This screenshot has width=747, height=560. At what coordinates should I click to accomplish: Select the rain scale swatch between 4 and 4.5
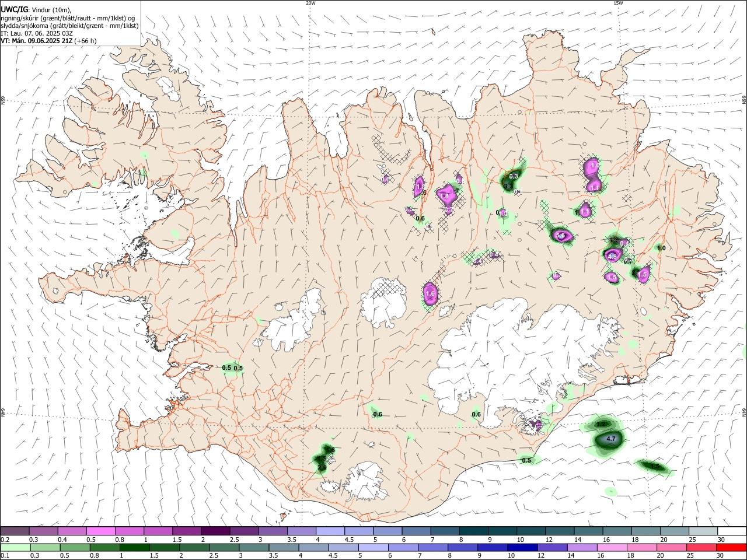pyautogui.click(x=313, y=547)
